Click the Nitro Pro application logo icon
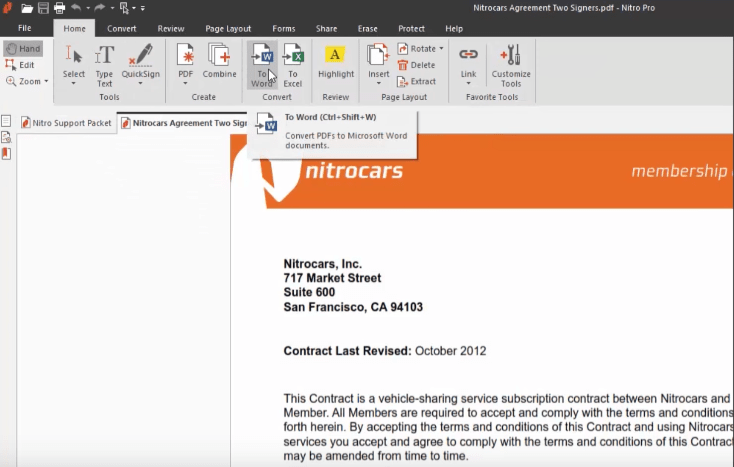 tap(7, 8)
